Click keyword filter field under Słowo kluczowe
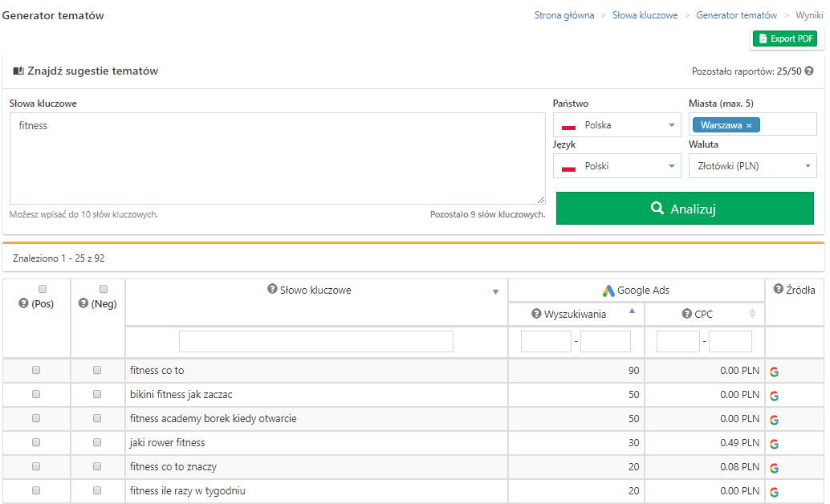Image resolution: width=830 pixels, height=504 pixels. pyautogui.click(x=316, y=342)
